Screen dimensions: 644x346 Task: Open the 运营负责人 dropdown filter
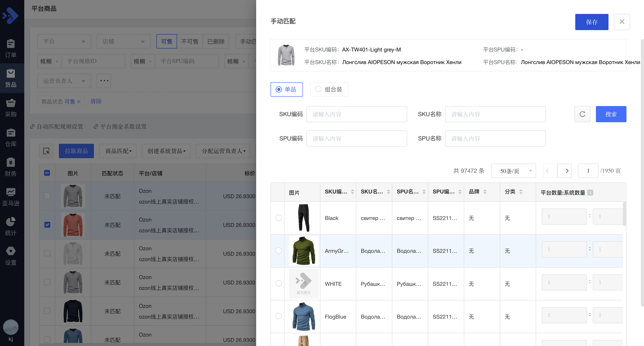click(64, 81)
